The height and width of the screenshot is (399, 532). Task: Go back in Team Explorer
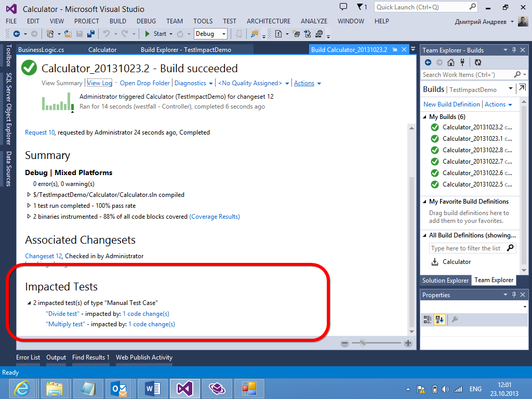428,62
